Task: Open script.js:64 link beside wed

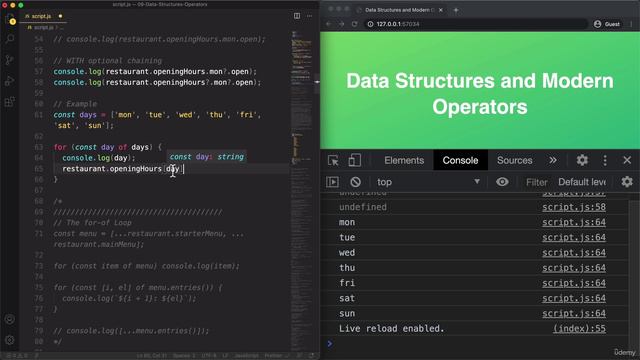Action: click(x=574, y=253)
